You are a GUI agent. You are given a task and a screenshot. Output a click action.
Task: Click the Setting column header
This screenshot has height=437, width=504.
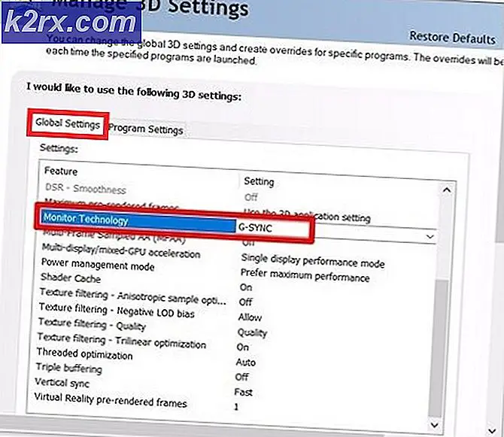pyautogui.click(x=259, y=181)
